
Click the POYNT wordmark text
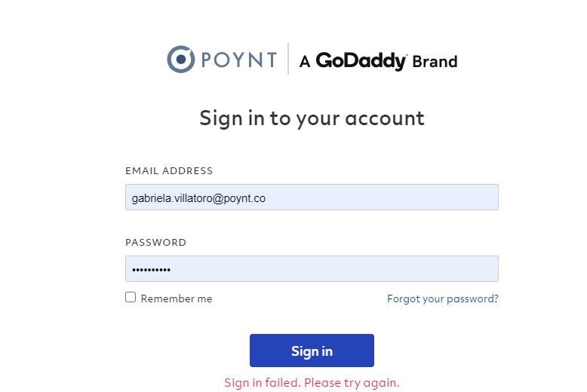point(239,60)
